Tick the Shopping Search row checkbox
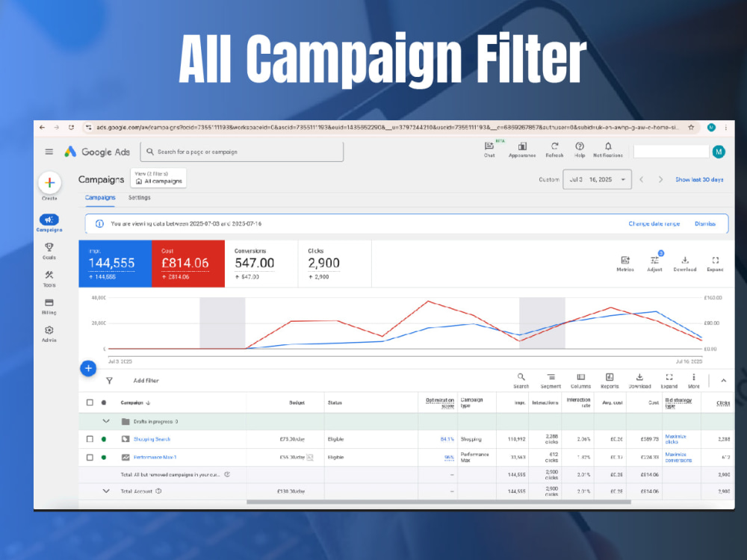 tap(90, 439)
